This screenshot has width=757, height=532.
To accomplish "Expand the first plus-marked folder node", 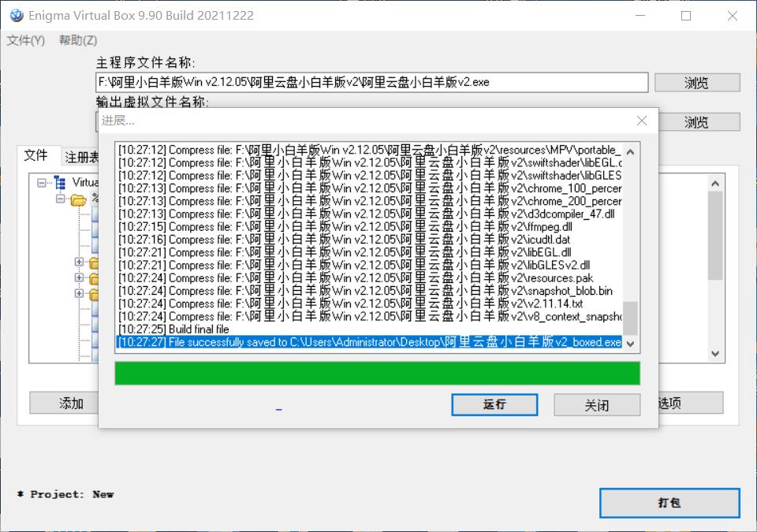I will 78,262.
